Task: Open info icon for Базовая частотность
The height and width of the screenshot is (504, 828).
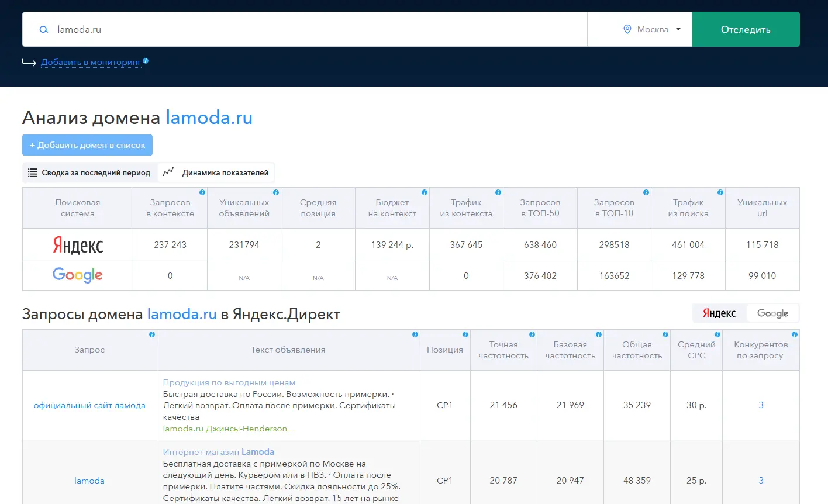Action: point(599,334)
